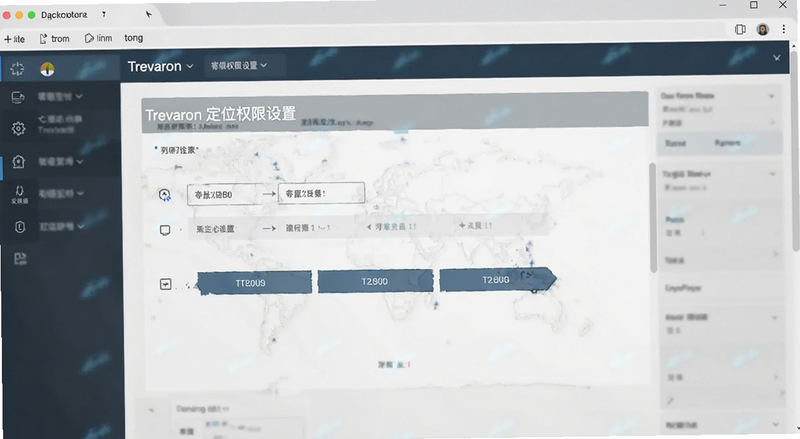This screenshot has height=439, width=800.
Task: Click the 'trom' toolbar item
Action: pyautogui.click(x=55, y=39)
